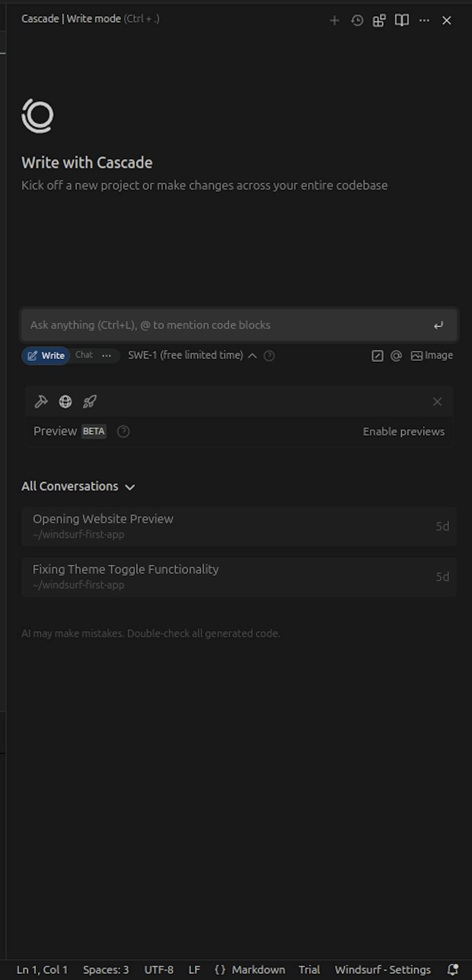Start a new Cascade conversation with plus icon
This screenshot has width=472, height=980.
[x=334, y=21]
